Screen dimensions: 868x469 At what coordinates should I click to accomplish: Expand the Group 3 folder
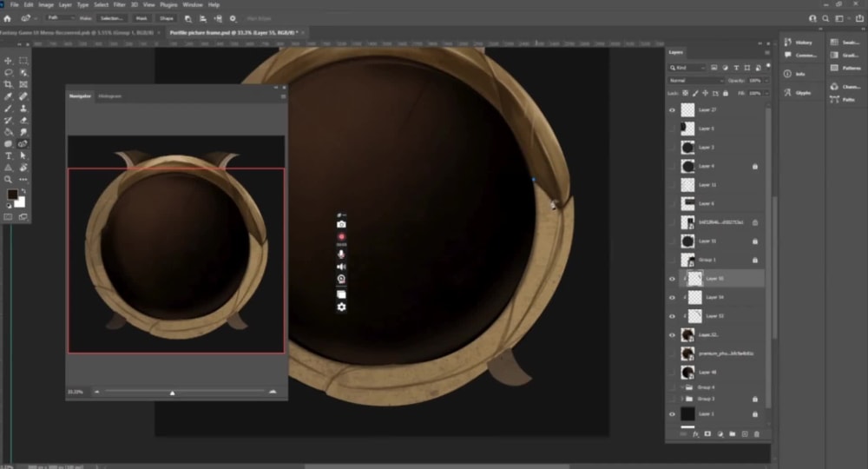[683, 399]
